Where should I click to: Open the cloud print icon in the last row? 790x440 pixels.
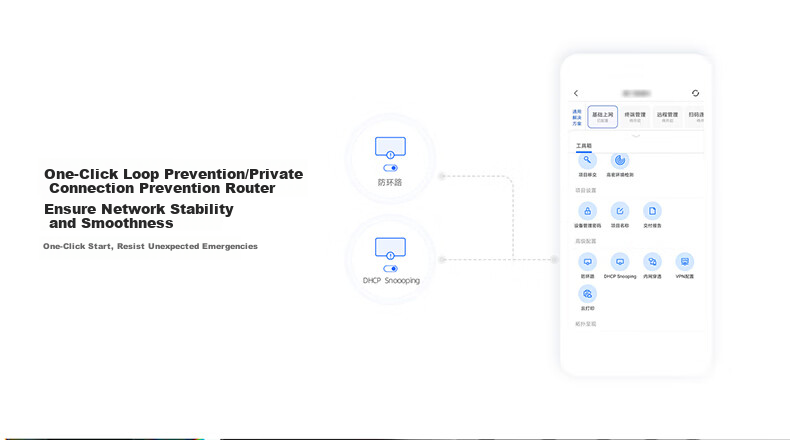(587, 294)
